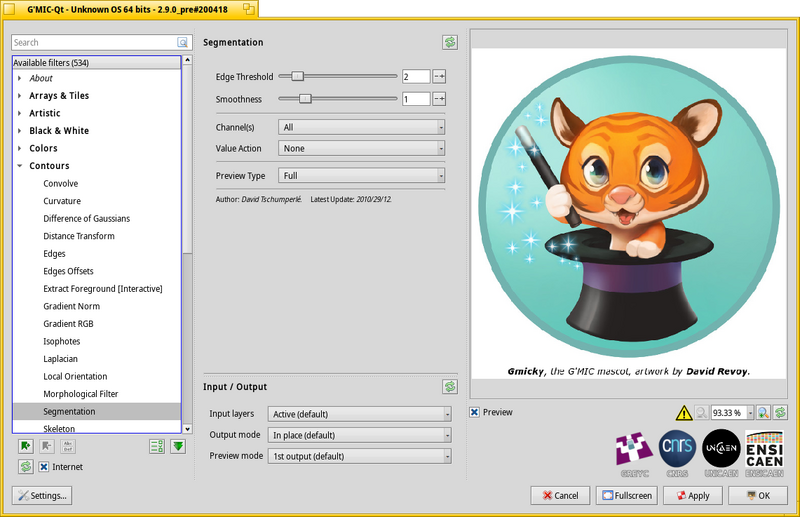The image size is (800, 517).
Task: Click the search magnifier icon in filter search box
Action: (x=182, y=42)
